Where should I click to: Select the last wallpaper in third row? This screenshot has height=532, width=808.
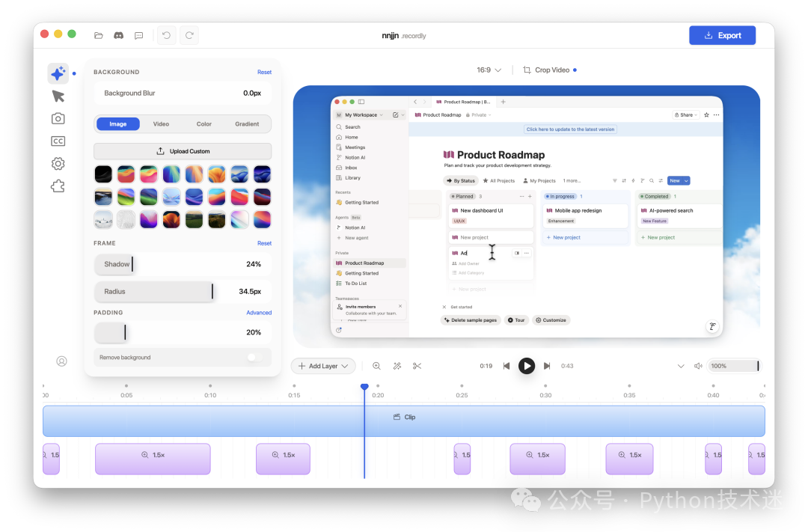point(263,219)
